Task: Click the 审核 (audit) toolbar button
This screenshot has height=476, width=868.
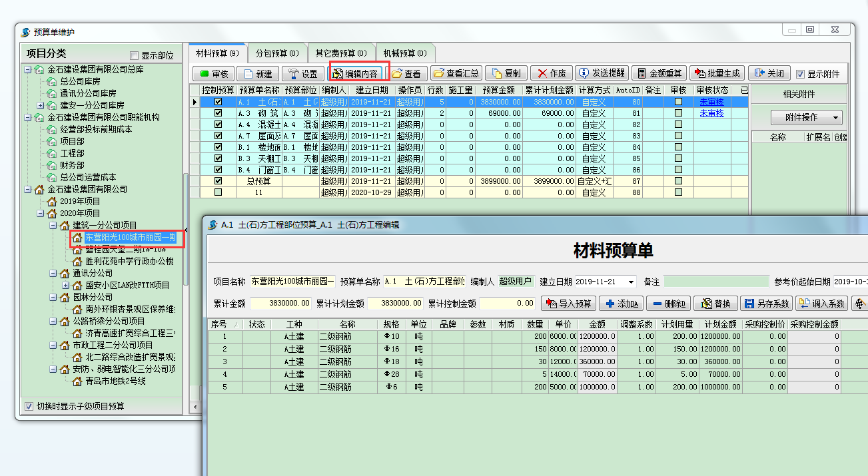Action: point(213,74)
